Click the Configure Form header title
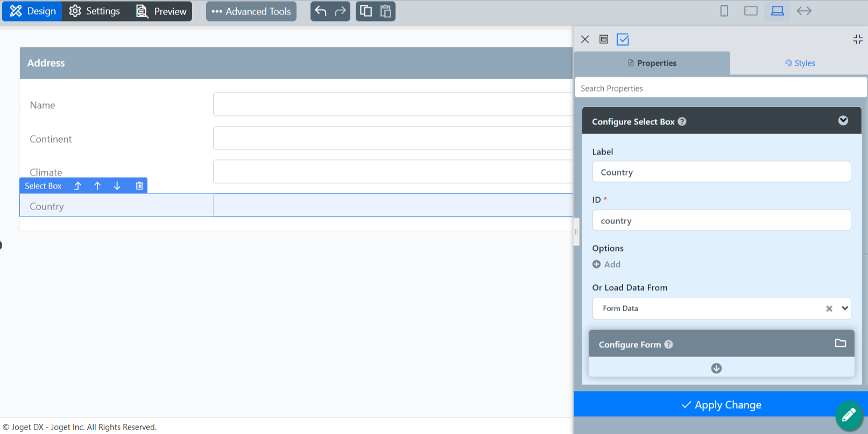 coord(630,345)
